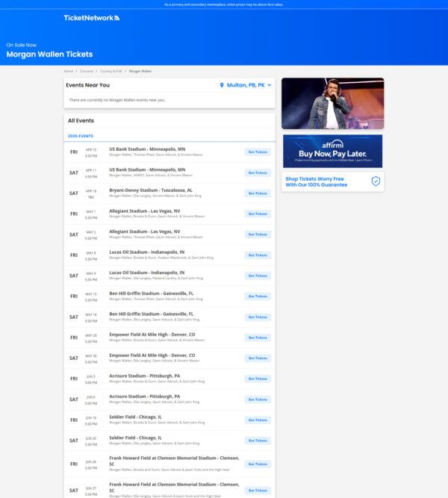Get tickets for Jun 26 Clemson show

pos(258,464)
